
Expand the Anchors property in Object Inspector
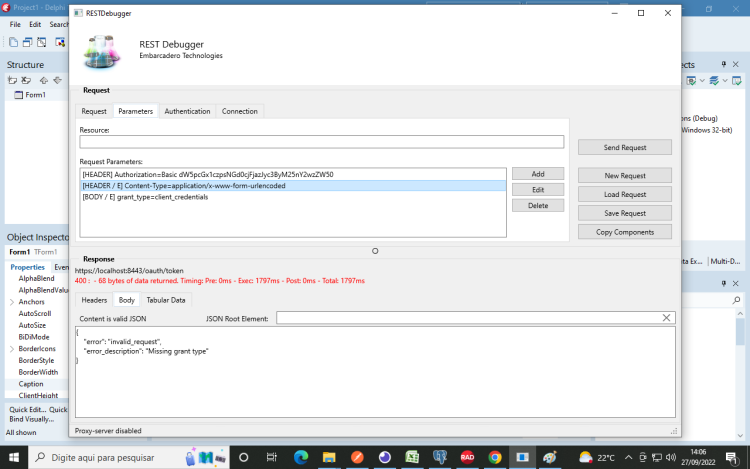[x=12, y=302]
